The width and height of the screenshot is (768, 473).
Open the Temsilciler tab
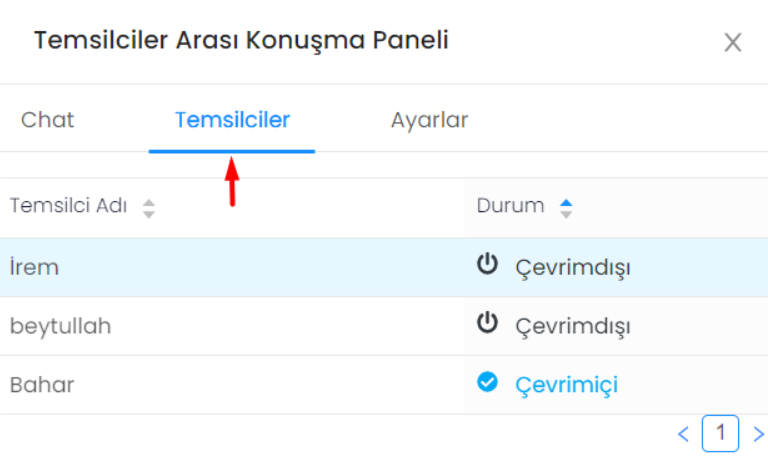tap(232, 120)
